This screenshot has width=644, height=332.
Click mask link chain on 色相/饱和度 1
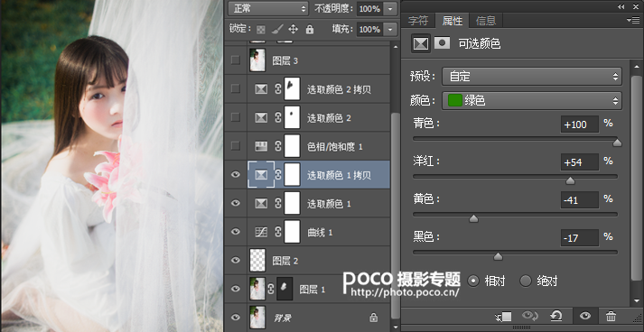point(278,146)
